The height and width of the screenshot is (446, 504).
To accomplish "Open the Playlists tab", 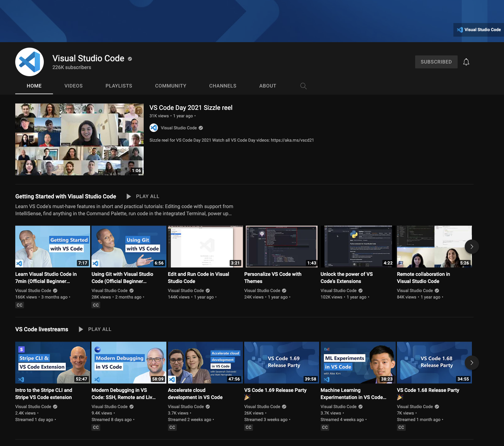I will [x=119, y=86].
